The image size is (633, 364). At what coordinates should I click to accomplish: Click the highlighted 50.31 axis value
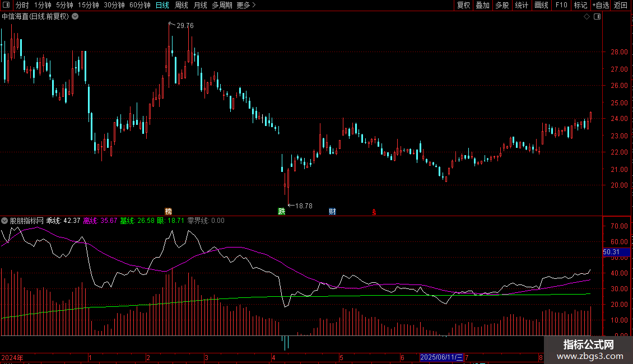coord(616,252)
